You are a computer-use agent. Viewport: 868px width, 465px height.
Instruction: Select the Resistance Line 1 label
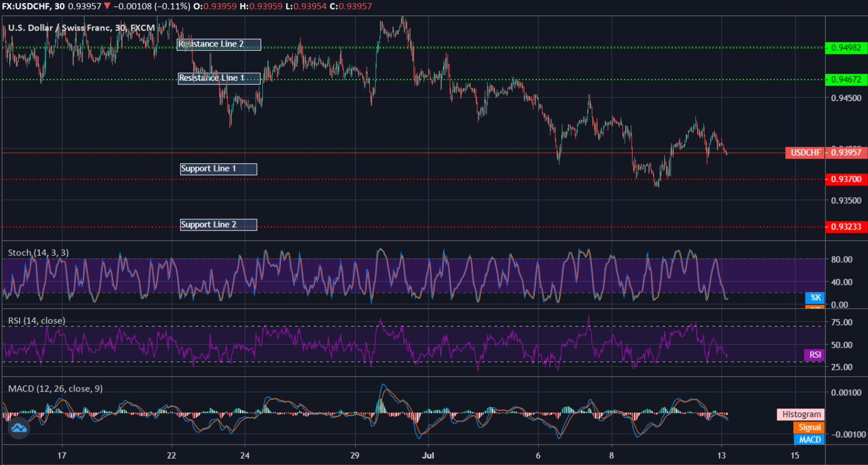pyautogui.click(x=219, y=78)
